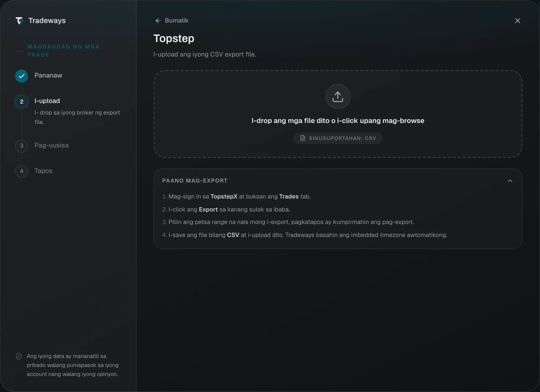The image size is (540, 392).
Task: Click the Tradeways logo icon
Action: (x=19, y=21)
